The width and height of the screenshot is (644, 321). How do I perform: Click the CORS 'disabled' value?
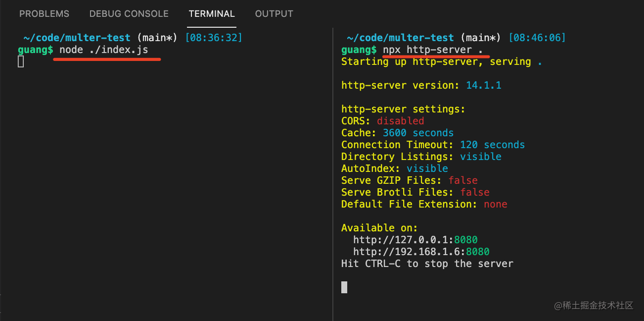click(x=400, y=121)
